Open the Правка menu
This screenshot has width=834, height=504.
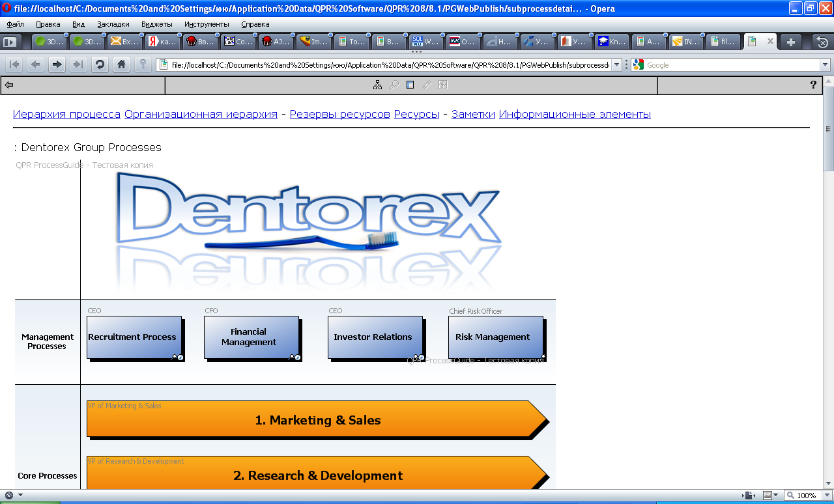click(48, 24)
